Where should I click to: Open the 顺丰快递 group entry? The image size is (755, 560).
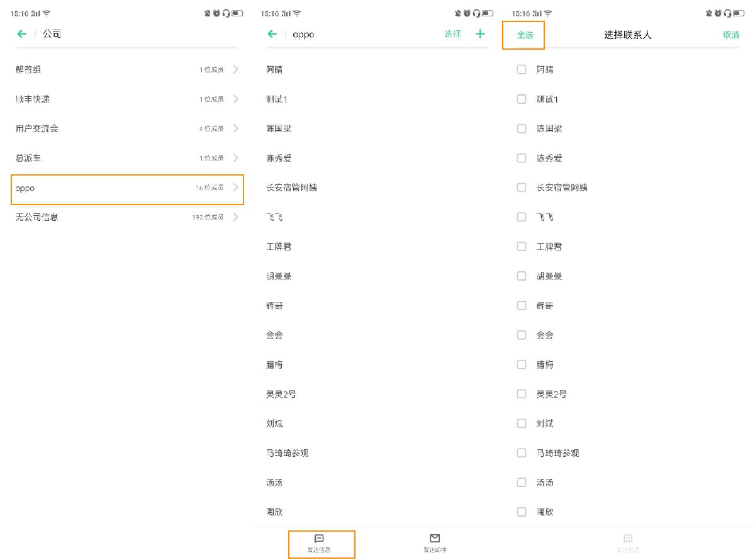pyautogui.click(x=126, y=99)
